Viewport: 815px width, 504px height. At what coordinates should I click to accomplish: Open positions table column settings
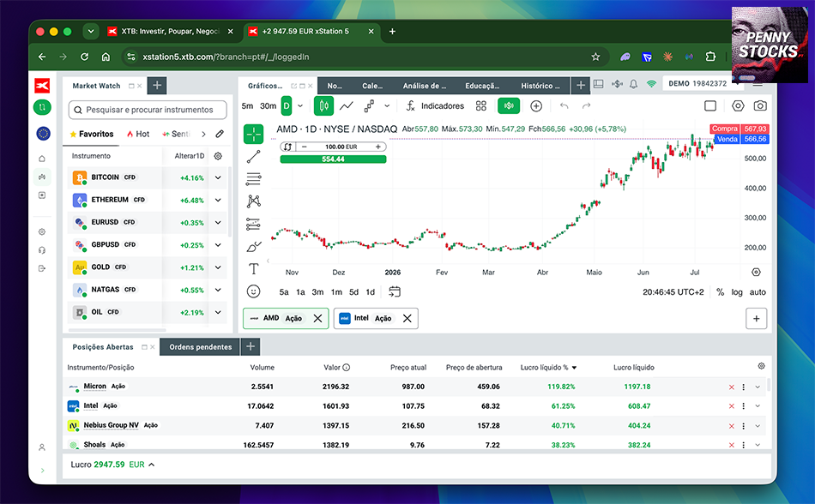pyautogui.click(x=762, y=366)
